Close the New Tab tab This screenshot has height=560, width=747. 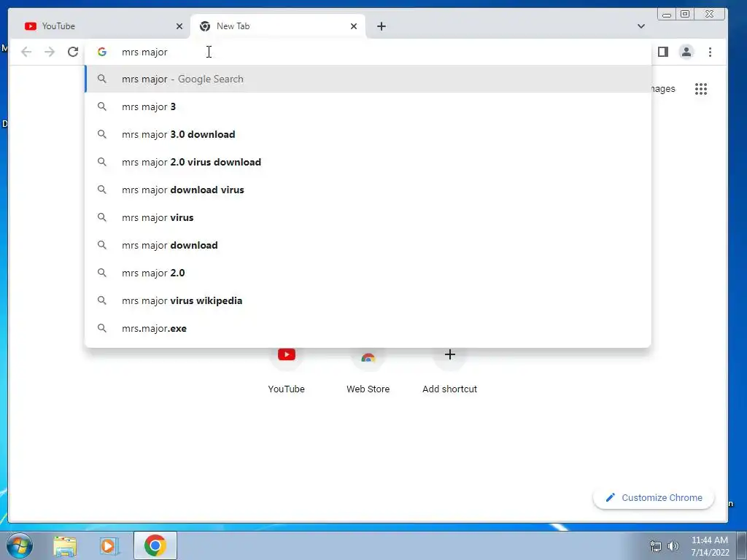tap(354, 26)
